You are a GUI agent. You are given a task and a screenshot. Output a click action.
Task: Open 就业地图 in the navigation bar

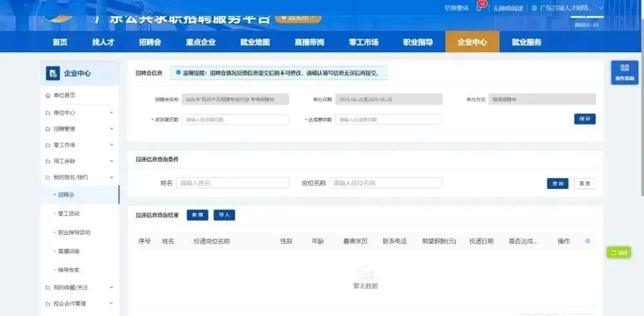tap(255, 42)
